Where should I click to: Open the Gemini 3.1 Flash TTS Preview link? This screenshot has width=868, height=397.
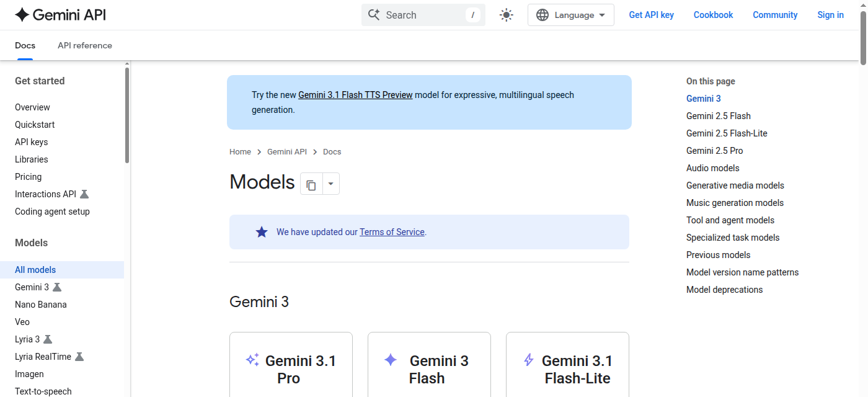(355, 94)
